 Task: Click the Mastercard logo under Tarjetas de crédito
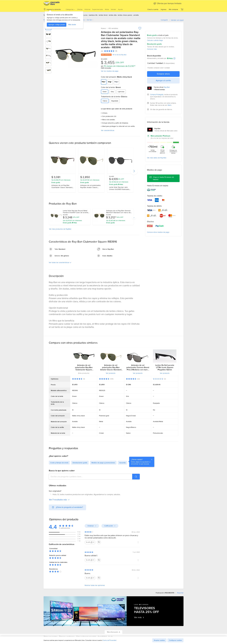tap(163, 200)
